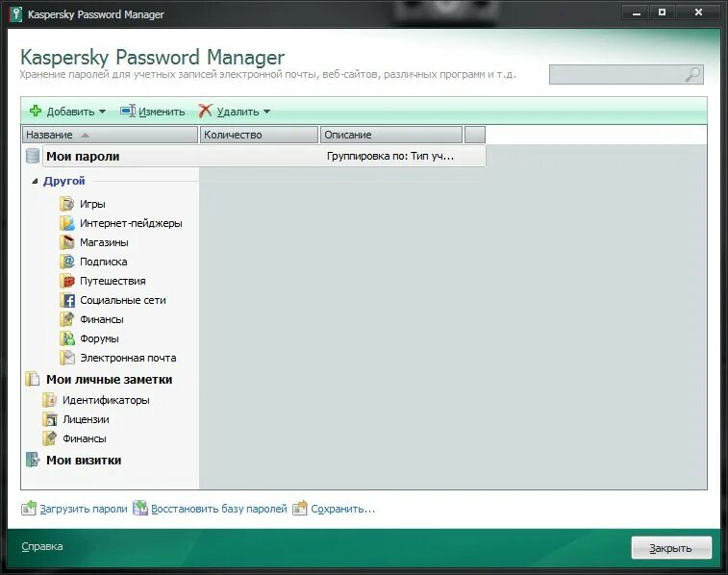Minimize the Kaspersky Password Manager window
The height and width of the screenshot is (575, 728).
point(637,13)
